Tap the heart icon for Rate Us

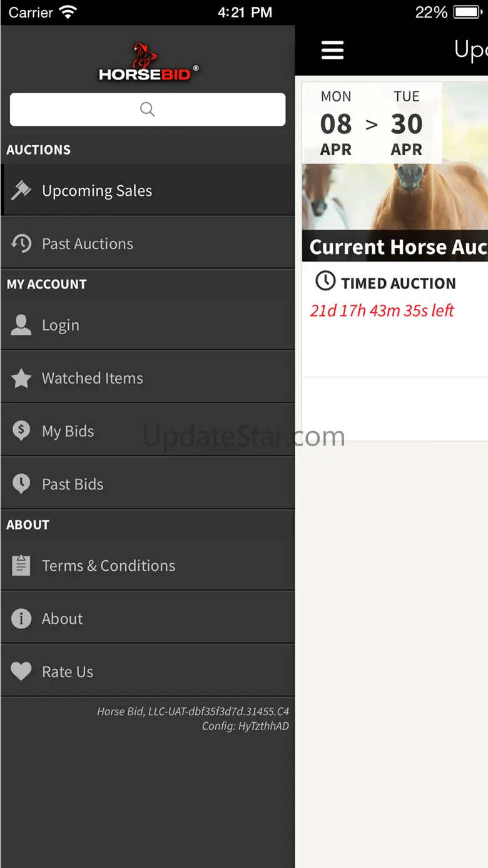[21, 671]
